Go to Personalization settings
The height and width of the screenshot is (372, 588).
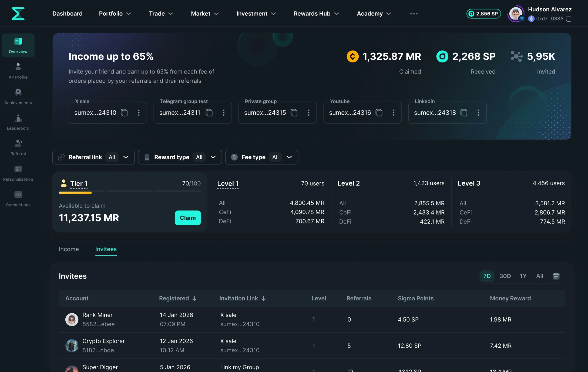18,173
